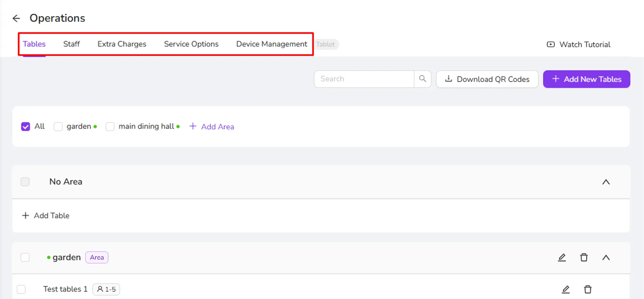
Task: Focus the Search input field
Action: coord(364,79)
